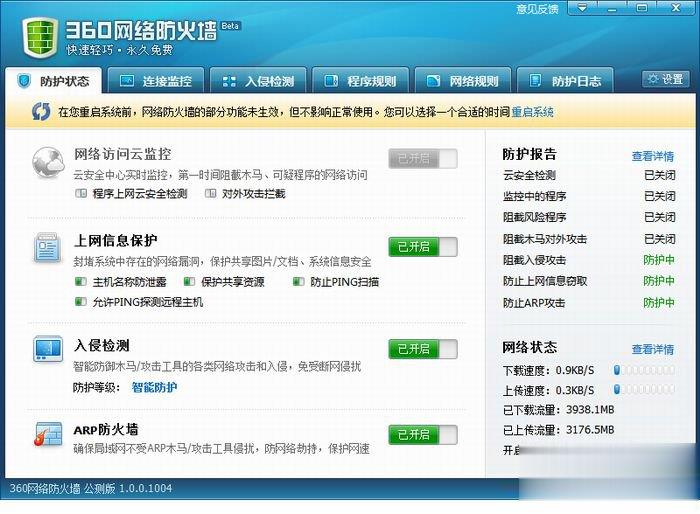Image resolution: width=700 pixels, height=514 pixels.
Task: Toggle 允许PING探测远程主机 checkbox
Action: [x=81, y=302]
